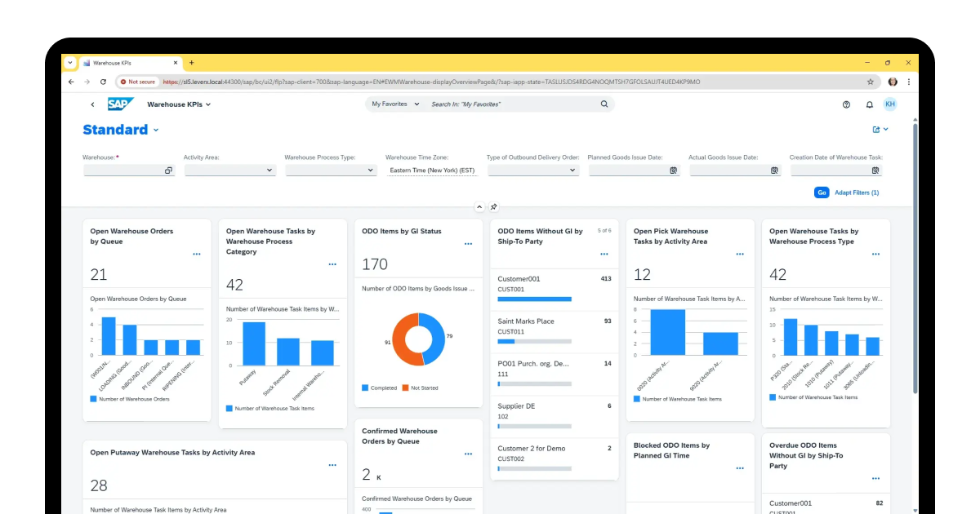980x514 pixels.
Task: Expand the Activity Area dropdown
Action: click(x=269, y=170)
